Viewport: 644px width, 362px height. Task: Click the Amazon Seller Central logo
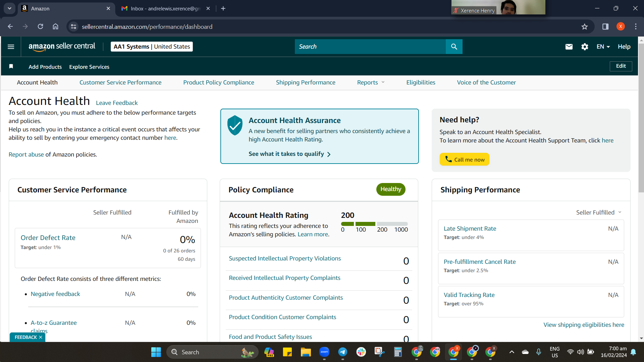[62, 47]
